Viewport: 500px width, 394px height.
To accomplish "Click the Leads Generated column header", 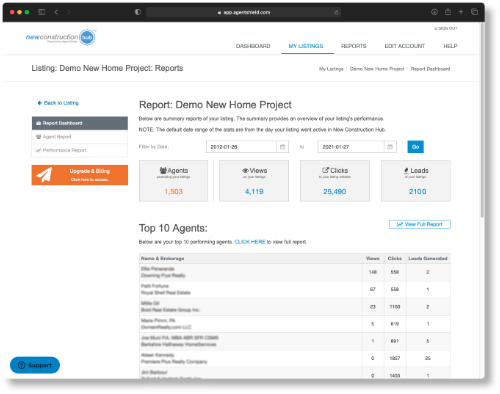I will [428, 259].
